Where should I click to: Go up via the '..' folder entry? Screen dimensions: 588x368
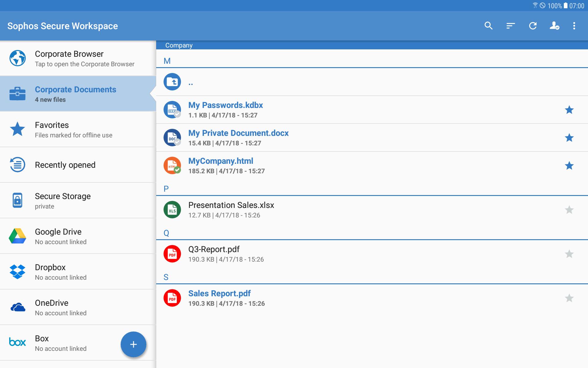[372, 82]
